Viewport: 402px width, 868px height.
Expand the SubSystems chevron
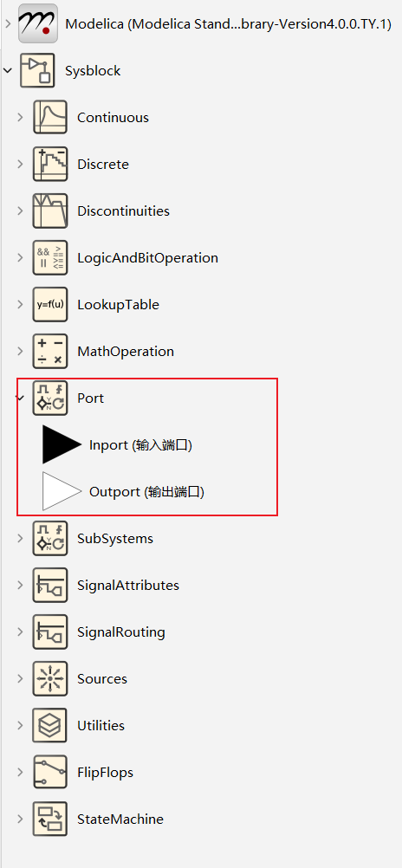pyautogui.click(x=21, y=538)
